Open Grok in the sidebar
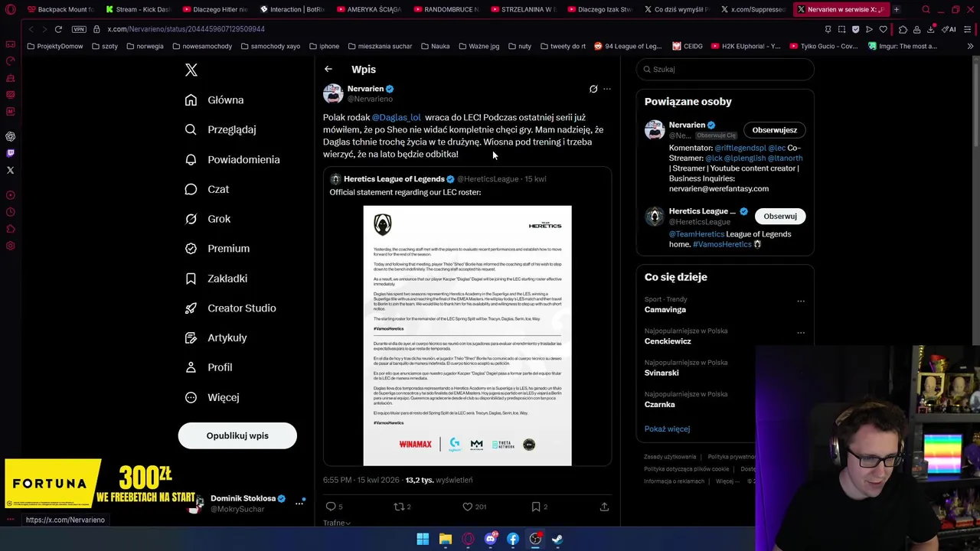The image size is (980, 551). (x=208, y=219)
